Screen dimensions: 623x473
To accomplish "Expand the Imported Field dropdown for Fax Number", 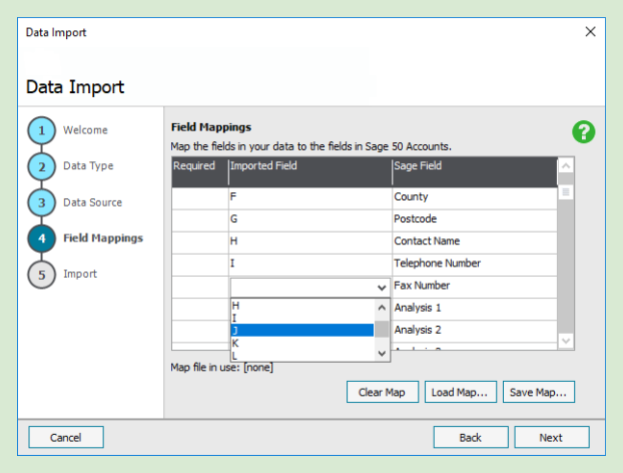I will (x=381, y=287).
